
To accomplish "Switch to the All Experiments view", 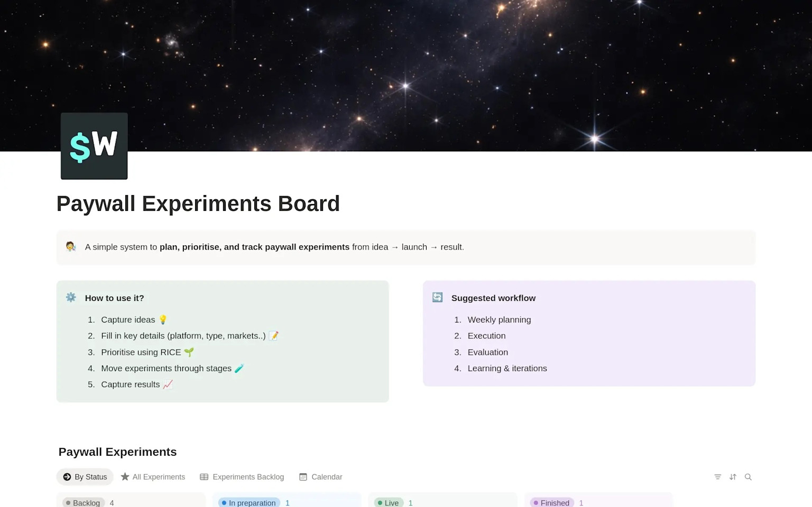I will tap(159, 476).
